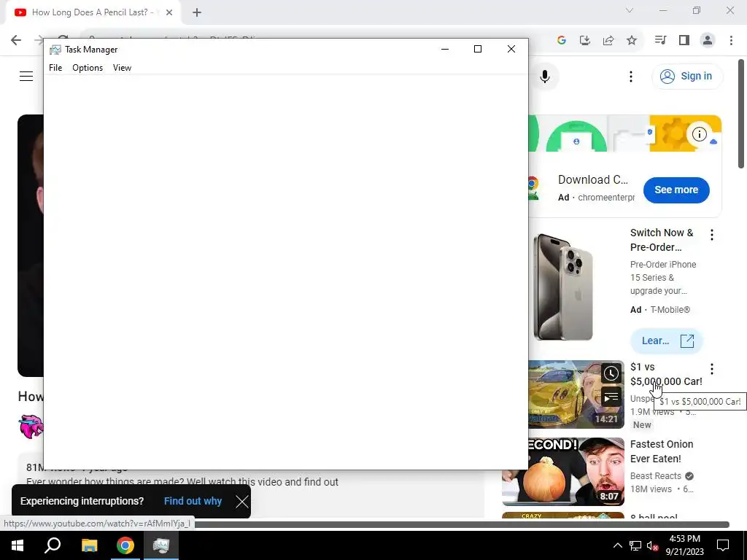
Task: Click the iPhone ad thumbnail
Action: [x=562, y=287]
